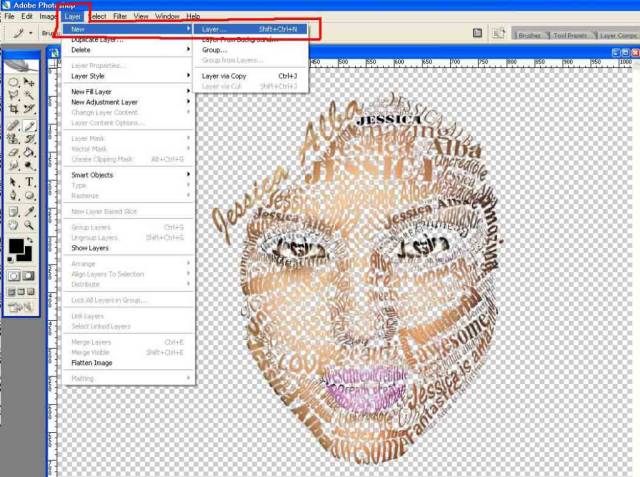Select the Clone Stamp tool
Viewport: 640px width, 477px height.
click(14, 139)
